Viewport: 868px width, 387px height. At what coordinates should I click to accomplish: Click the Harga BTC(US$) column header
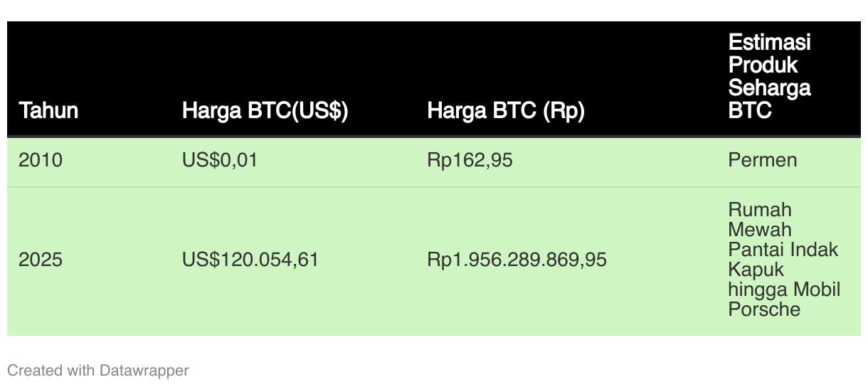tap(265, 110)
